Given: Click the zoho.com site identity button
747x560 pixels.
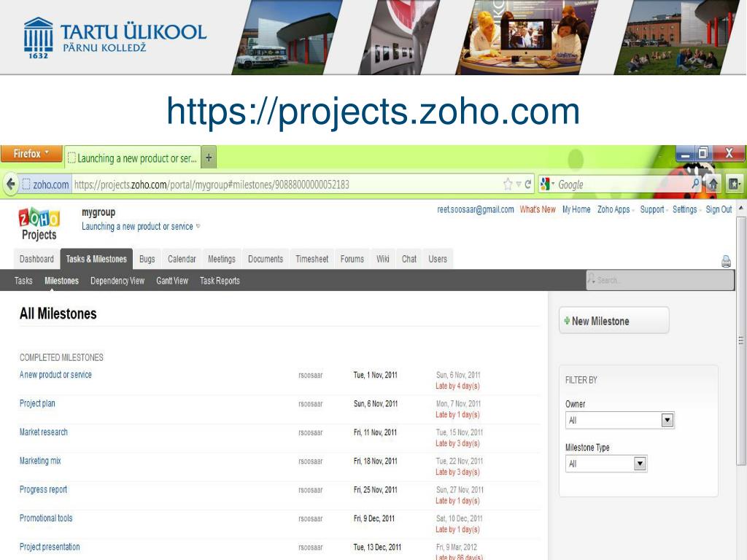Looking at the screenshot, I should pyautogui.click(x=46, y=184).
